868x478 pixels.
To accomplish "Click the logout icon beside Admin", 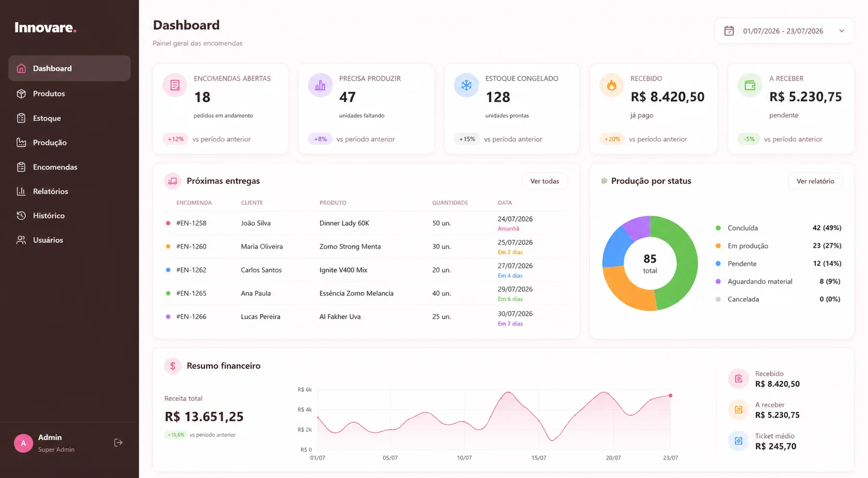I will point(118,443).
